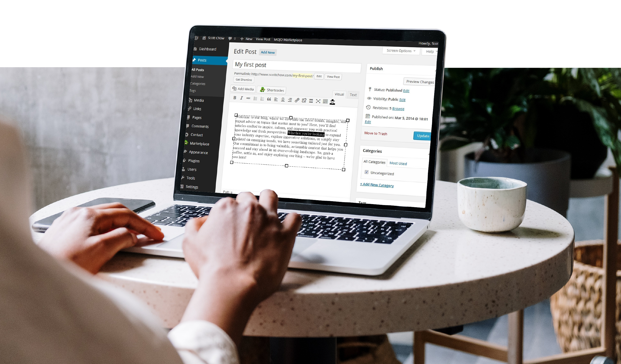Open All Categories dropdown

374,163
